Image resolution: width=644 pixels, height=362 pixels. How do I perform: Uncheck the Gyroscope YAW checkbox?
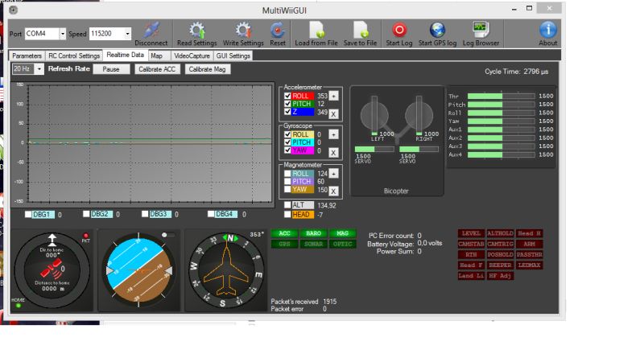click(x=287, y=150)
